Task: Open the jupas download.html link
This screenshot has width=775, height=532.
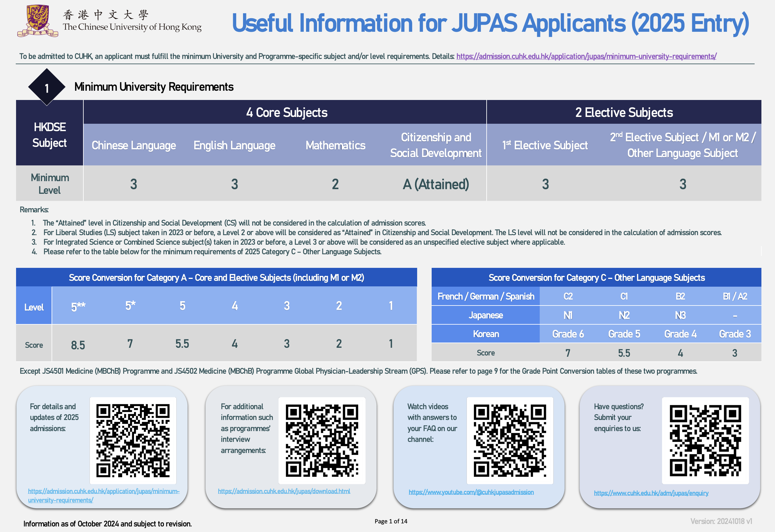Action: [284, 491]
